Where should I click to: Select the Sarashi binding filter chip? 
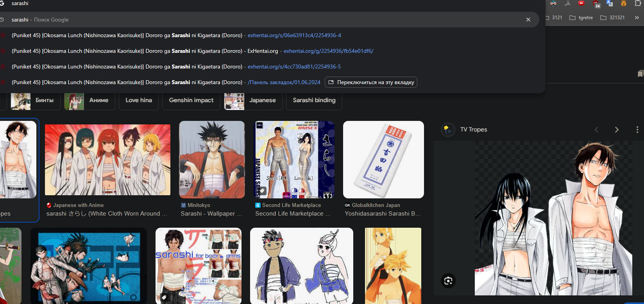(314, 101)
